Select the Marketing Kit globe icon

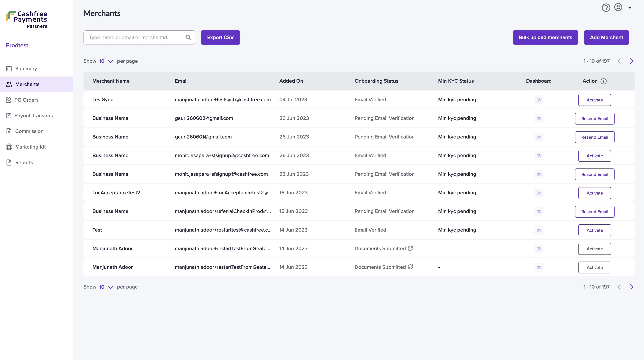pos(9,147)
